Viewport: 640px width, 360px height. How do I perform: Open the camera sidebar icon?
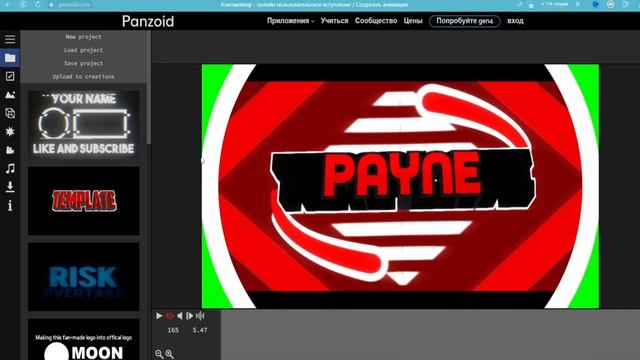[x=10, y=150]
